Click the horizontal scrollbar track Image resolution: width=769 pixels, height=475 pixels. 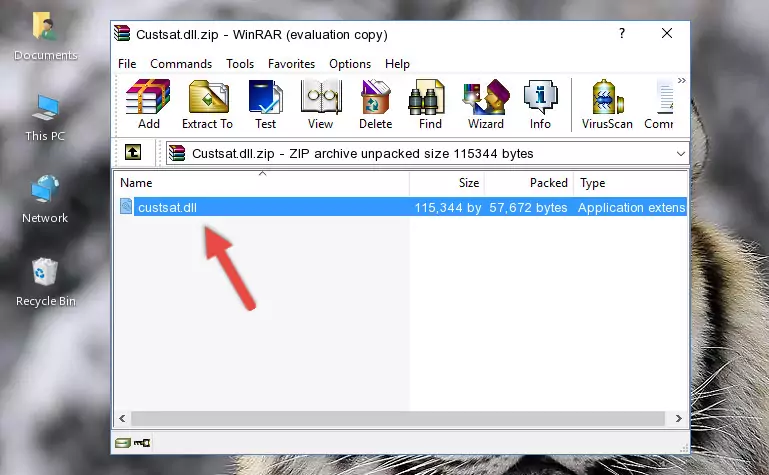(x=398, y=419)
